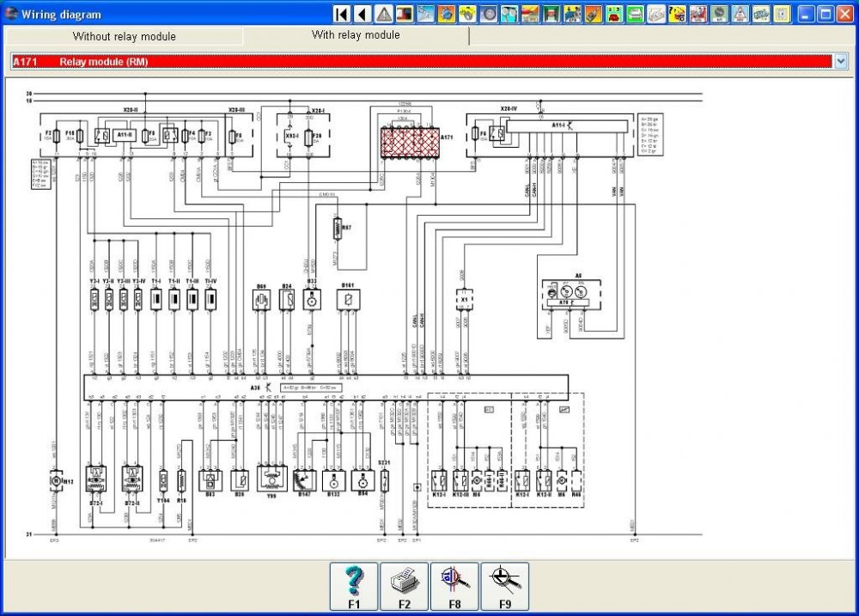Open the F1 help question mark button
This screenshot has height=616, width=859.
point(354,587)
